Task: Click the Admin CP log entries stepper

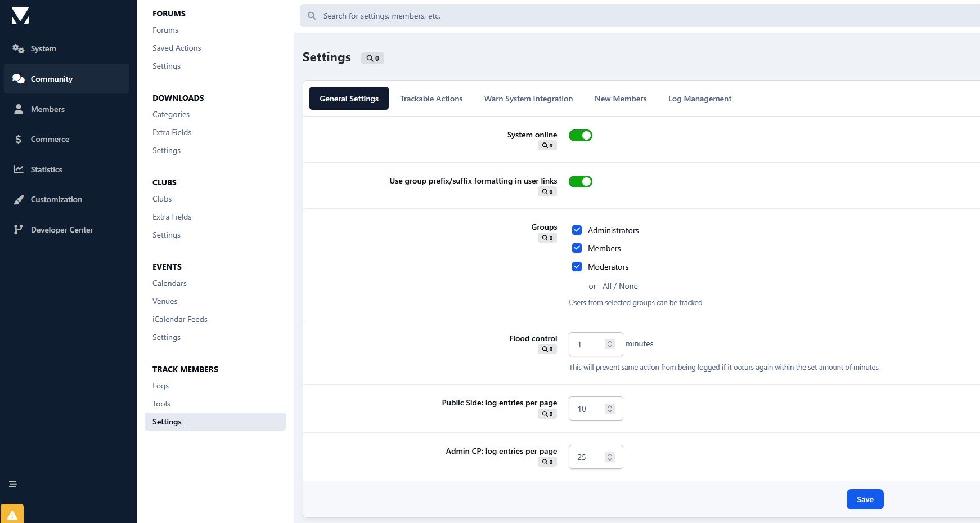Action: tap(609, 457)
